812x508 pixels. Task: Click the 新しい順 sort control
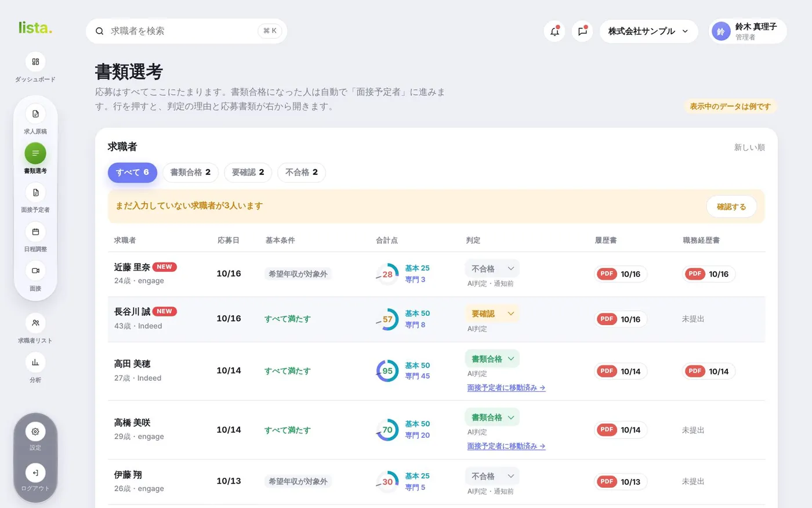coord(749,147)
